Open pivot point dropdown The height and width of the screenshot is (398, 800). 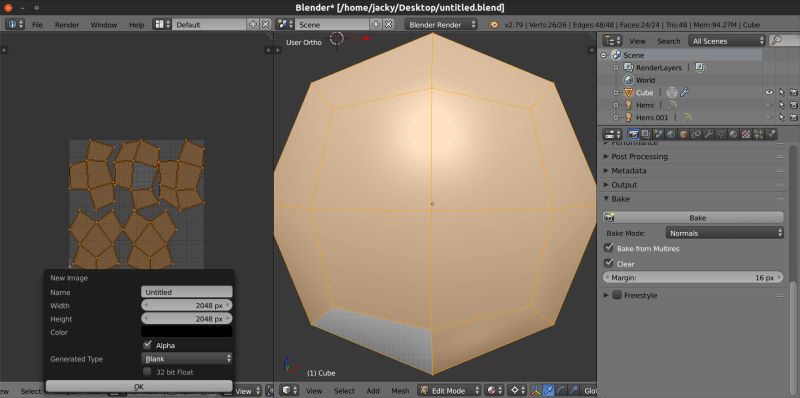click(x=518, y=390)
